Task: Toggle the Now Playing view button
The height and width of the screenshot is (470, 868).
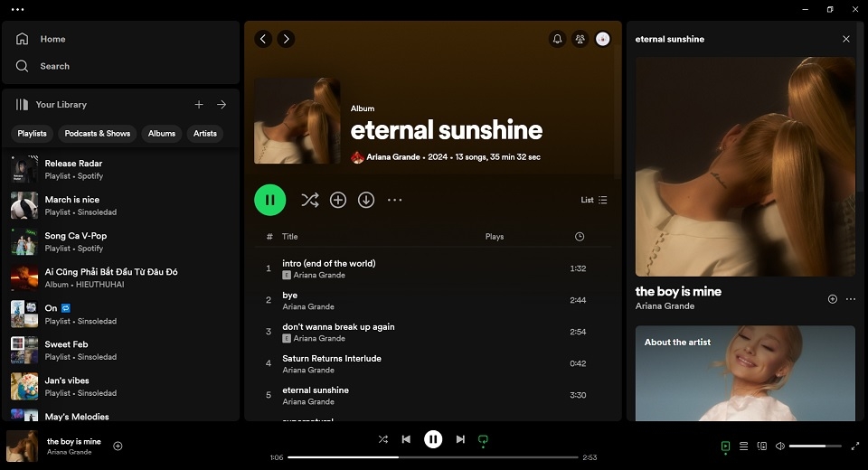Action: tap(726, 446)
